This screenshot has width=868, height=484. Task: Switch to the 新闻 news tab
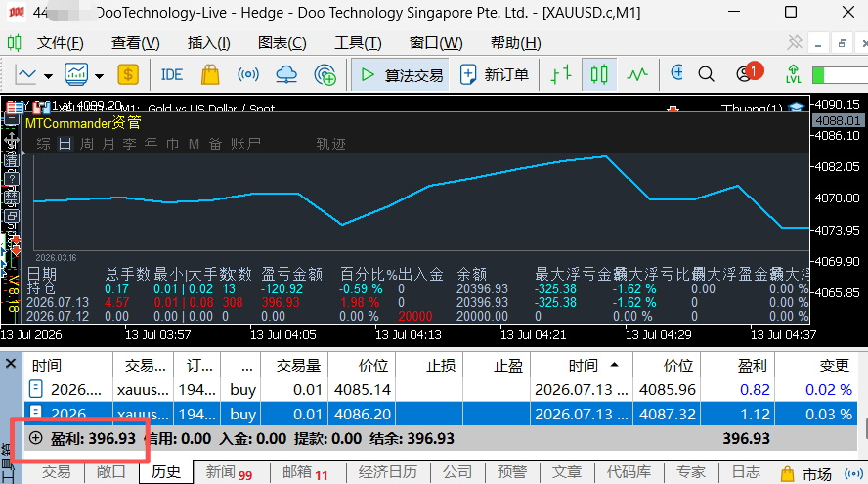(x=229, y=472)
